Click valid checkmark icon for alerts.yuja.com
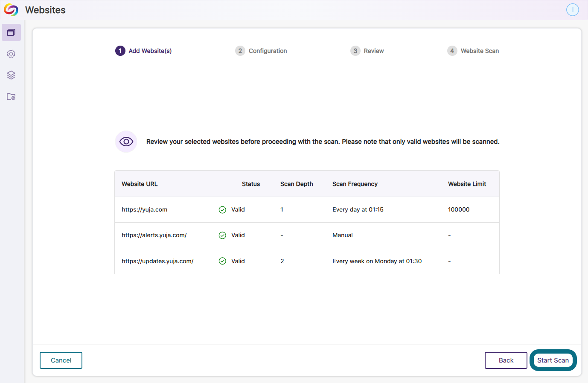588x383 pixels. (222, 235)
